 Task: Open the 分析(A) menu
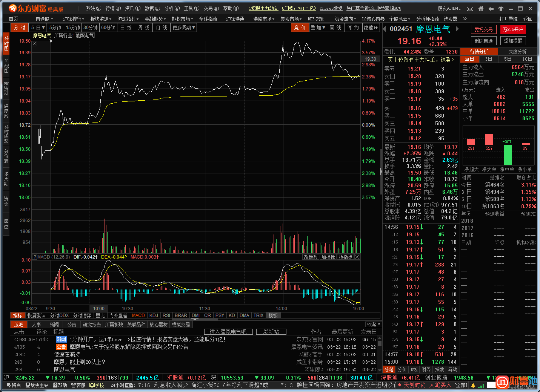[x=172, y=8]
